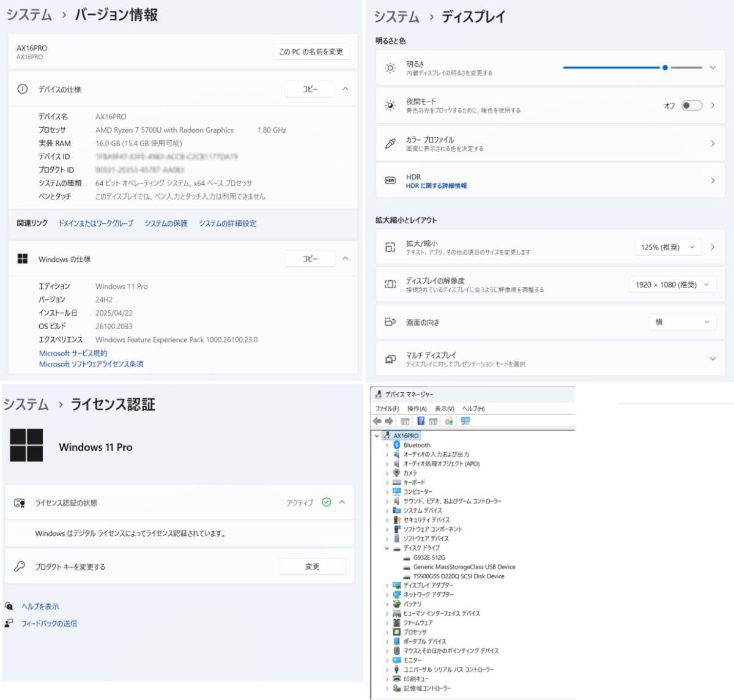Click この PC の名前を変更 button
The width and height of the screenshot is (734, 700).
click(311, 52)
